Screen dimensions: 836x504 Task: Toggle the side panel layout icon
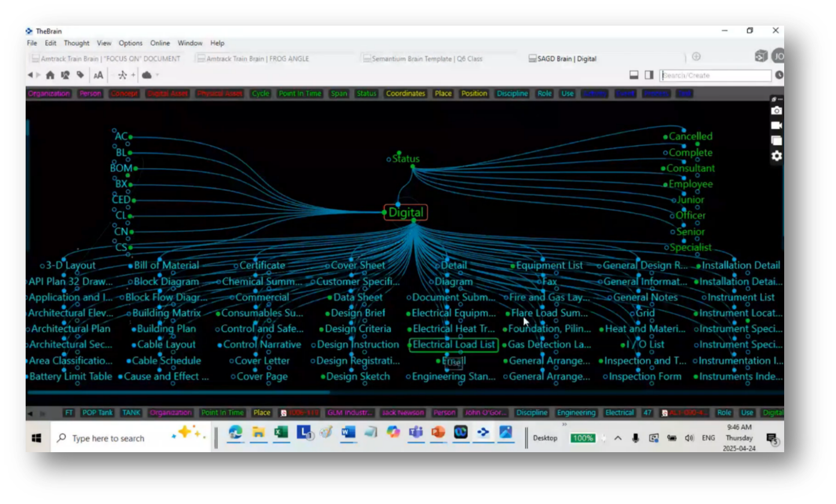(x=649, y=75)
